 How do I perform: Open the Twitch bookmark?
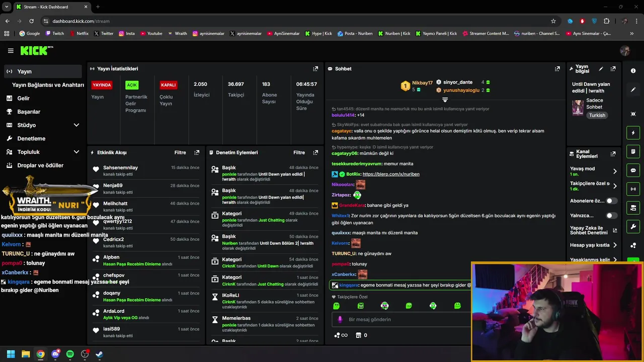(55, 34)
